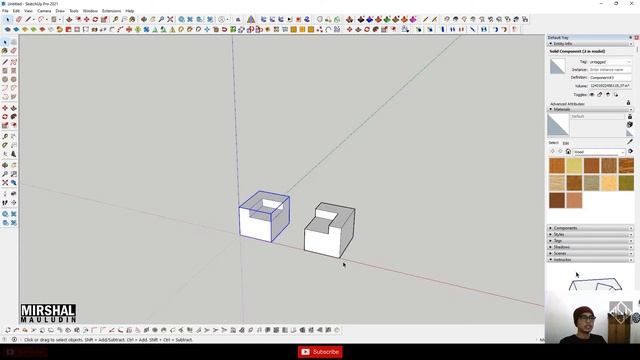Pick the dark brown swatch in bottom row
The width and height of the screenshot is (640, 360).
click(x=557, y=200)
